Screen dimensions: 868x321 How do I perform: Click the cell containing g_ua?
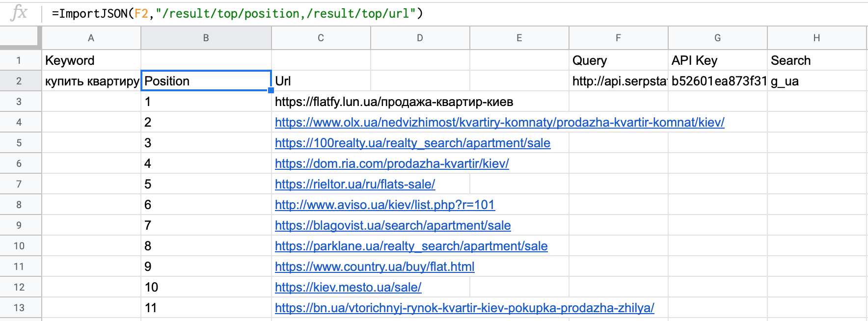816,81
